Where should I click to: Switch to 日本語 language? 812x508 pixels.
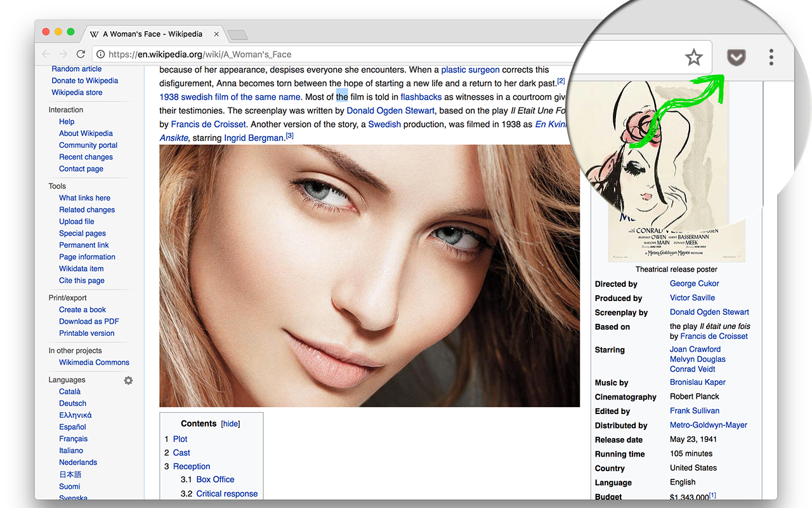(70, 474)
